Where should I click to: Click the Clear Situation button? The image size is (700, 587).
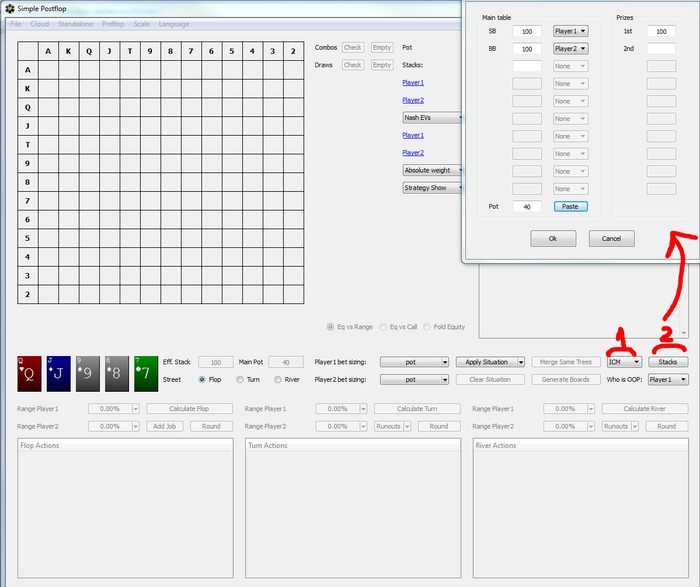(490, 379)
